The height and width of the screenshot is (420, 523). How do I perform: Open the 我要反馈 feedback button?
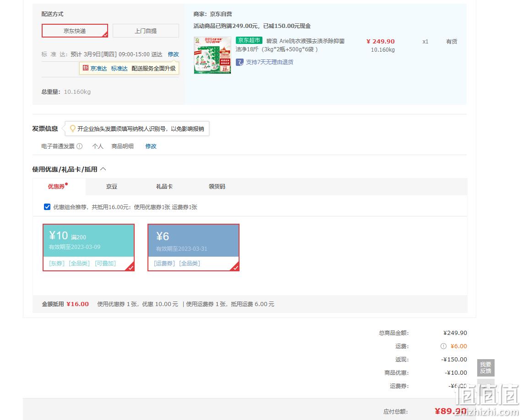click(485, 368)
